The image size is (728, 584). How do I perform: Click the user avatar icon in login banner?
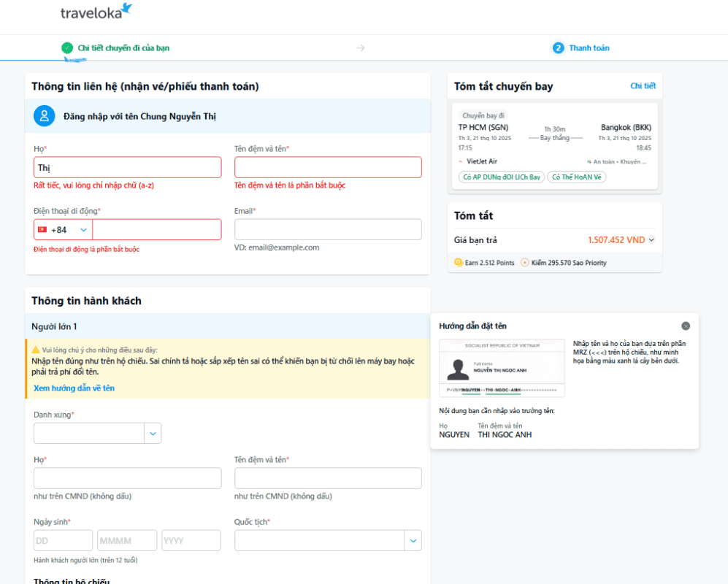44,116
